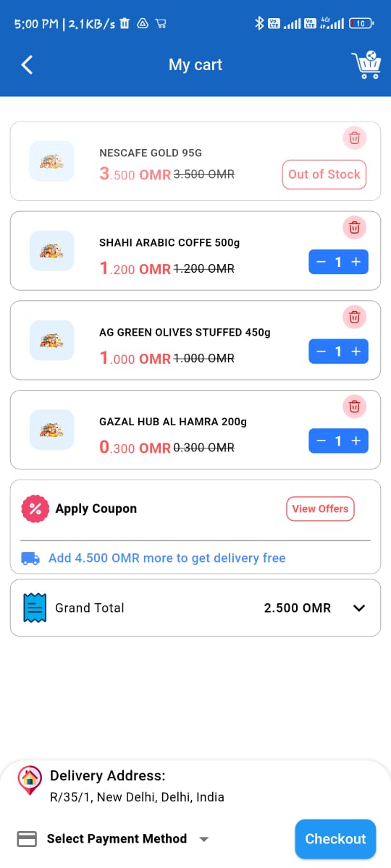Expand the Grand Total breakdown chevron
391x868 pixels.
358,608
